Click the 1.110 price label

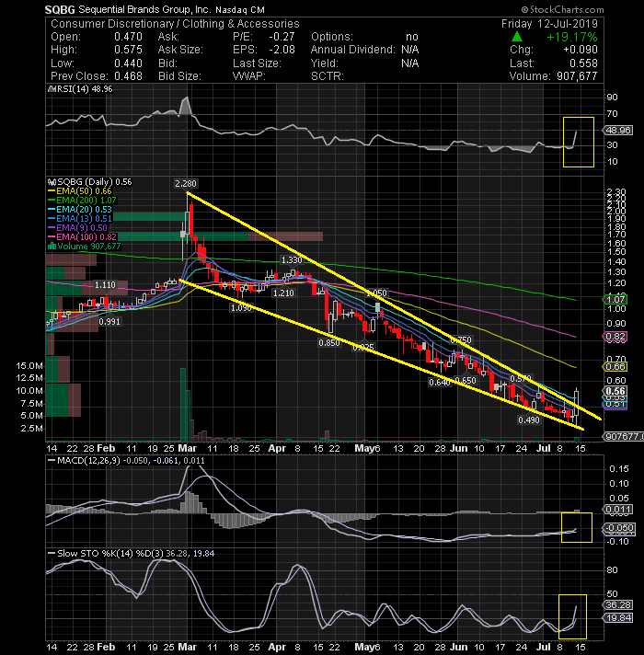click(x=105, y=285)
